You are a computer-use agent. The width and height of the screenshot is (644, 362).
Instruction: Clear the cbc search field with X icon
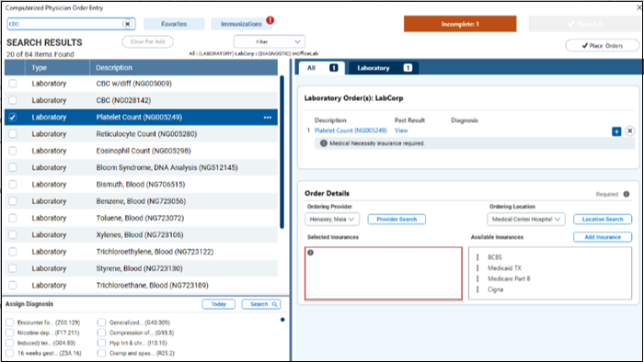[127, 24]
